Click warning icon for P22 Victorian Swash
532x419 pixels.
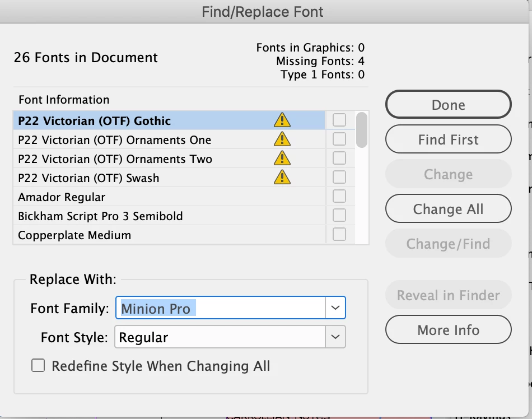pyautogui.click(x=282, y=177)
